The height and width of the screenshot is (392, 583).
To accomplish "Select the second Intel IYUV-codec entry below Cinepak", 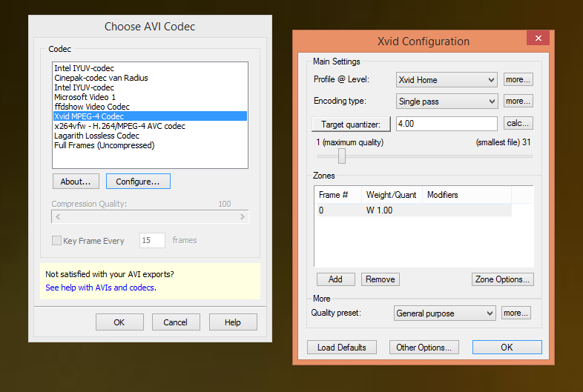I will tap(151, 87).
